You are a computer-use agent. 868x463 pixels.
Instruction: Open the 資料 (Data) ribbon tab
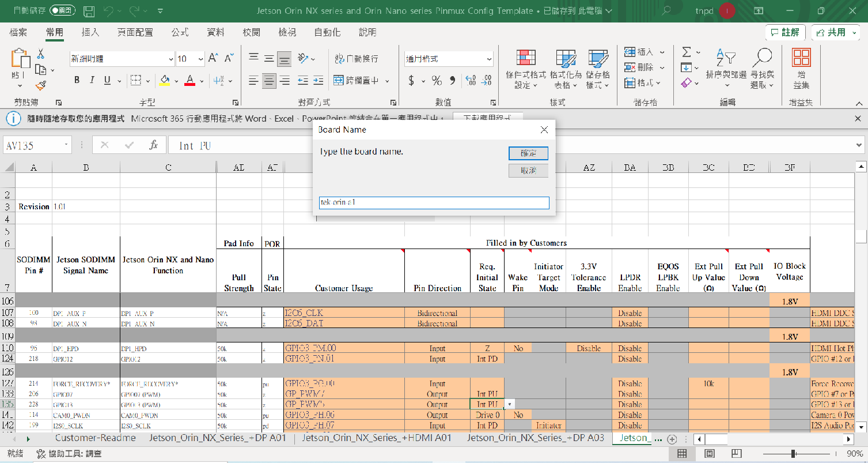coord(215,32)
